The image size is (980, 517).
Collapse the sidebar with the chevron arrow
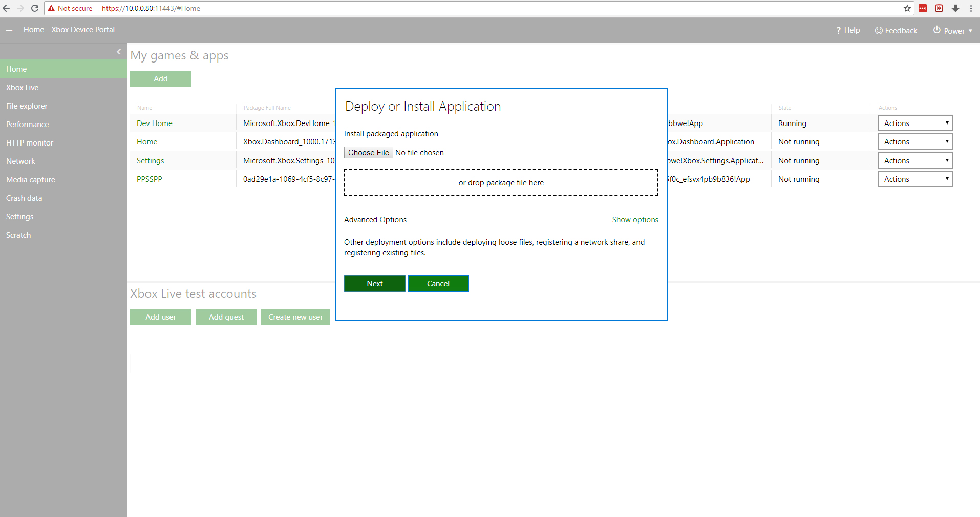pos(119,52)
